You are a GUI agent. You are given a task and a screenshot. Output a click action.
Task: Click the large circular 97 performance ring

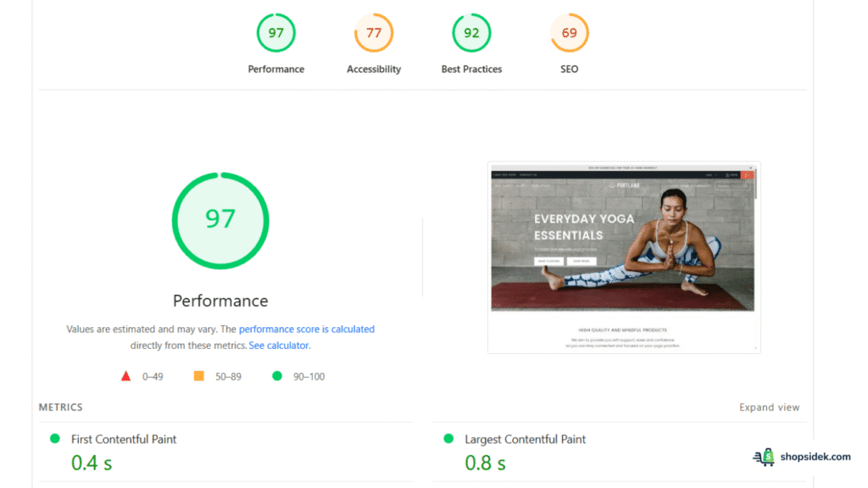pos(220,220)
